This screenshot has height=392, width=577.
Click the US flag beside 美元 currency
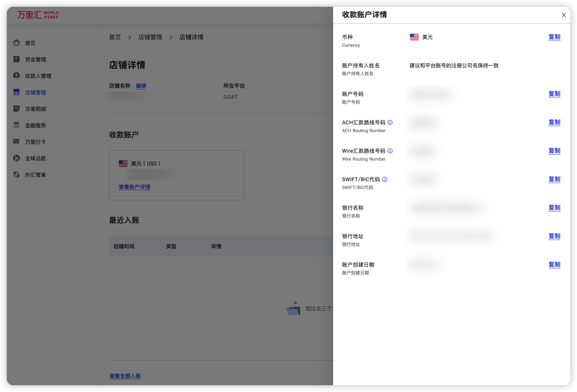pos(414,37)
